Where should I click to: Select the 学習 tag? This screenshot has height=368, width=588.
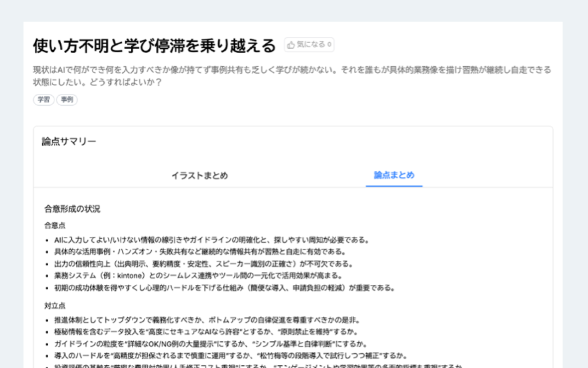[x=44, y=100]
